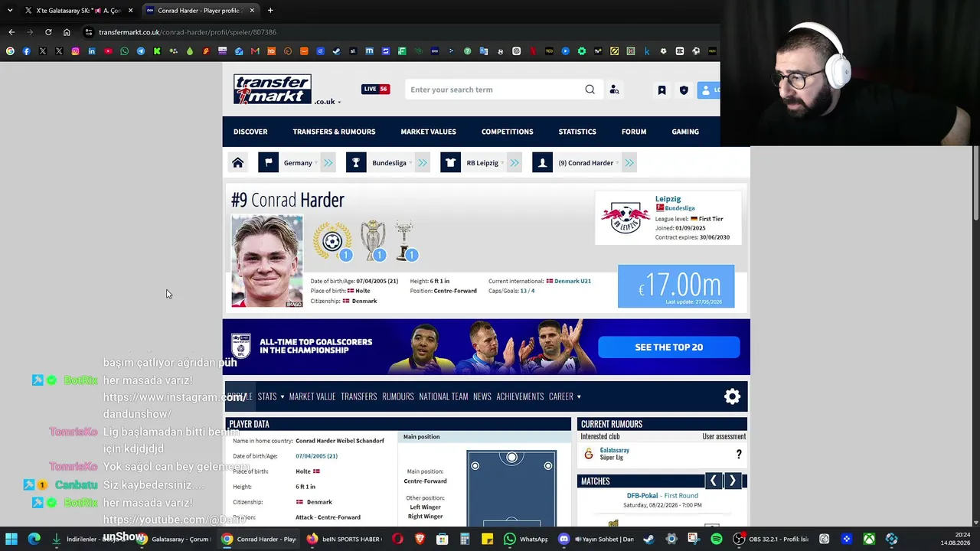The image size is (980, 551).
Task: Click the double chevron after Germany
Action: click(x=328, y=163)
